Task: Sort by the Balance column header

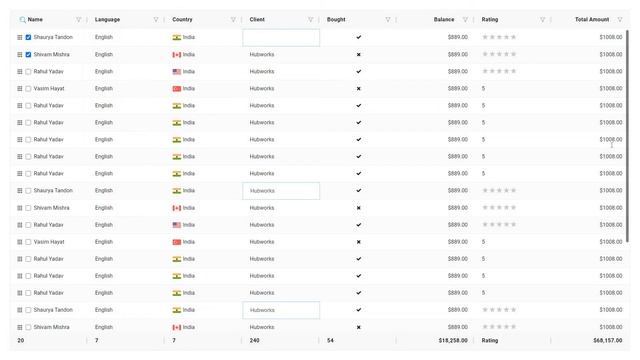Action: click(444, 20)
